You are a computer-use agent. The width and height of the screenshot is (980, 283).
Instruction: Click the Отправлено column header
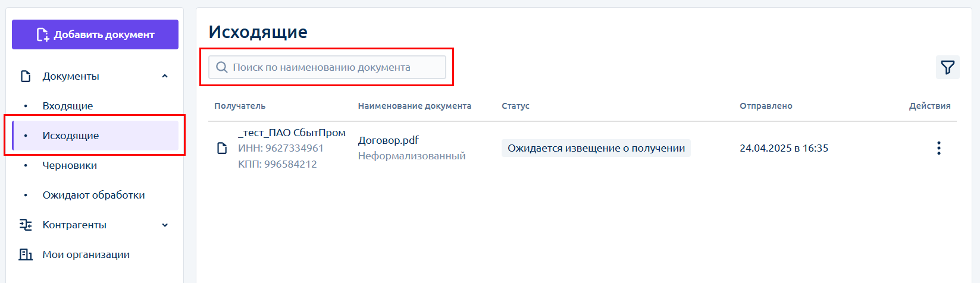[x=765, y=106]
